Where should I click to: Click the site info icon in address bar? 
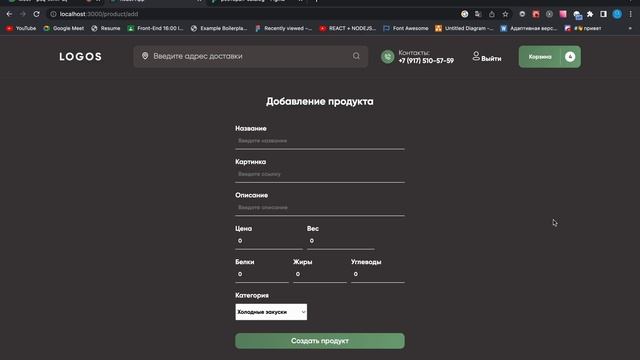(53, 14)
